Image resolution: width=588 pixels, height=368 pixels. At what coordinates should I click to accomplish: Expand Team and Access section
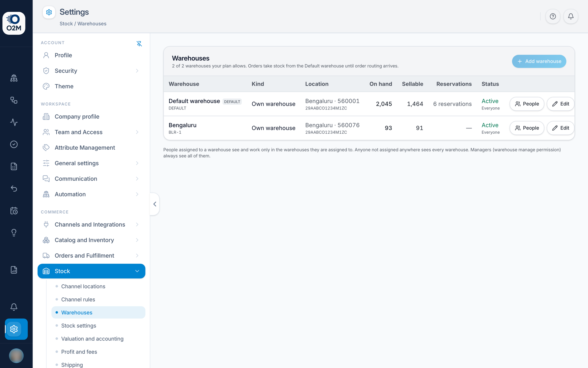[137, 132]
